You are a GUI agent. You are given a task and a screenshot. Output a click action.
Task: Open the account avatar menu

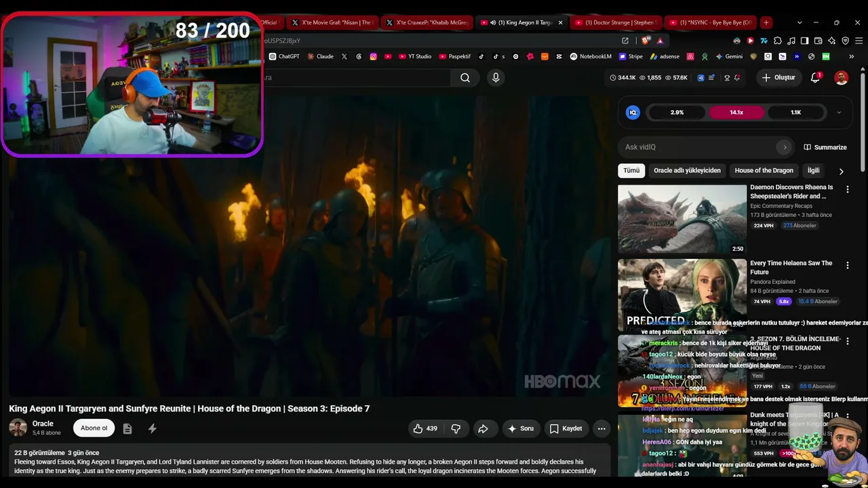click(841, 78)
